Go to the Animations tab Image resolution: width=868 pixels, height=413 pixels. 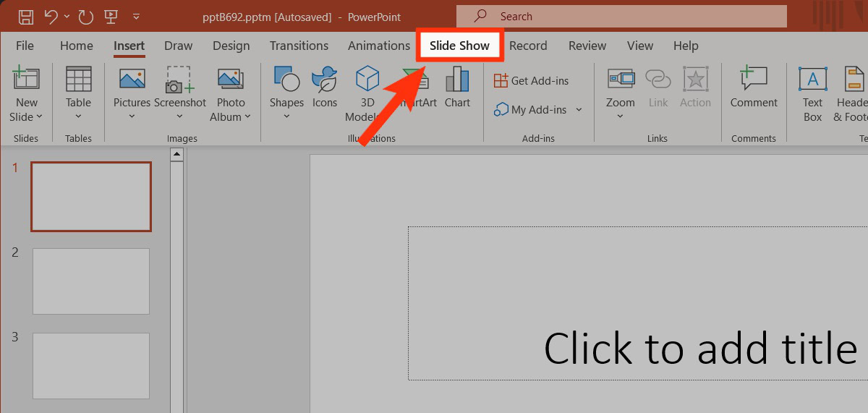click(x=379, y=46)
